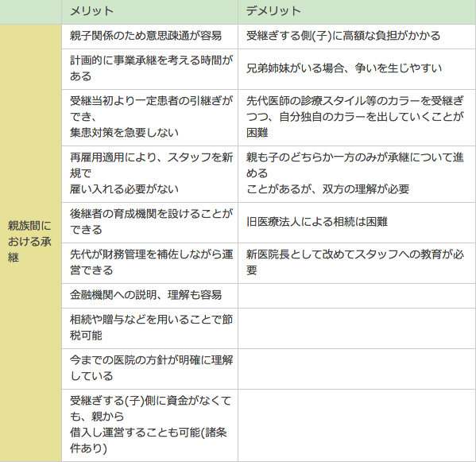Select cell 金融機関への説明、理解も容易
This screenshot has width=476, height=462.
(x=149, y=296)
